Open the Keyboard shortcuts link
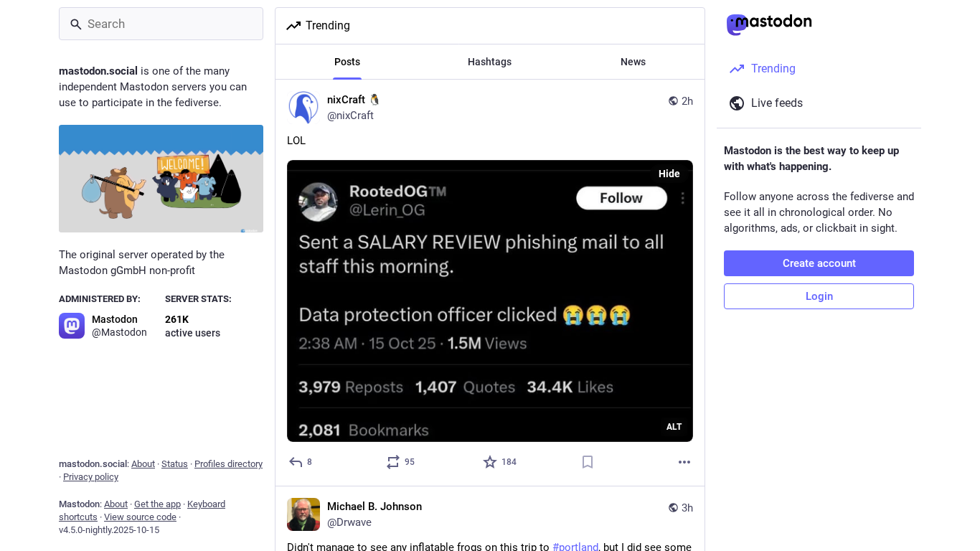This screenshot has width=980, height=551. coord(142,511)
